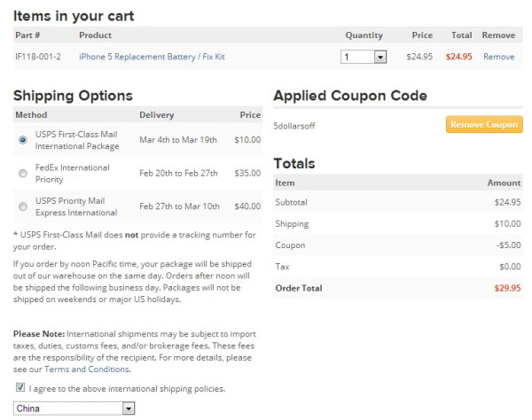Click delivery estimate Mar 4th to Mar 19th

click(178, 140)
